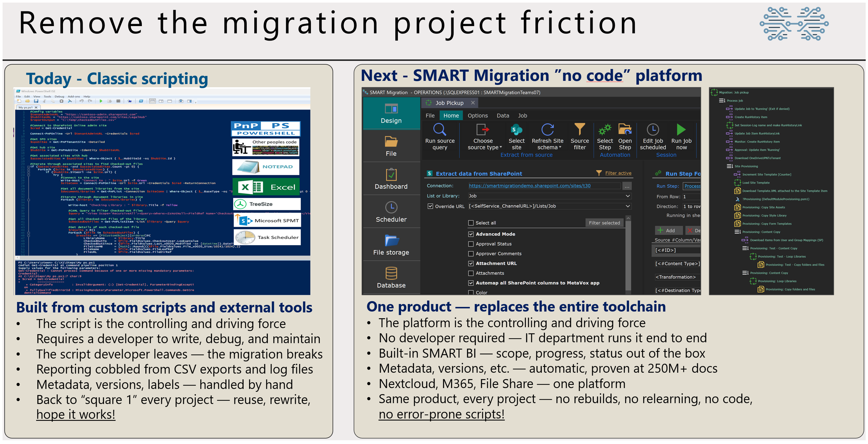Viewport: 868px width, 444px height.
Task: Click the Task Scheduler logo tile
Action: click(x=267, y=238)
